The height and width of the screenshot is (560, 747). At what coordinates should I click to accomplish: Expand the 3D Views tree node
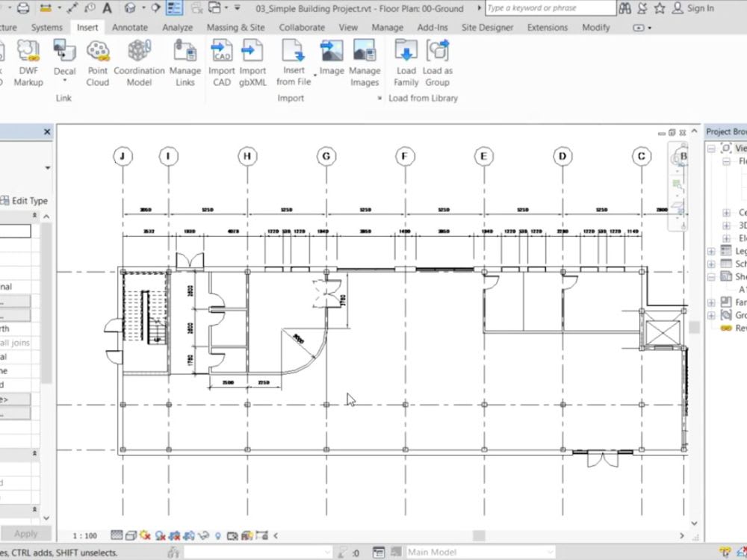726,225
